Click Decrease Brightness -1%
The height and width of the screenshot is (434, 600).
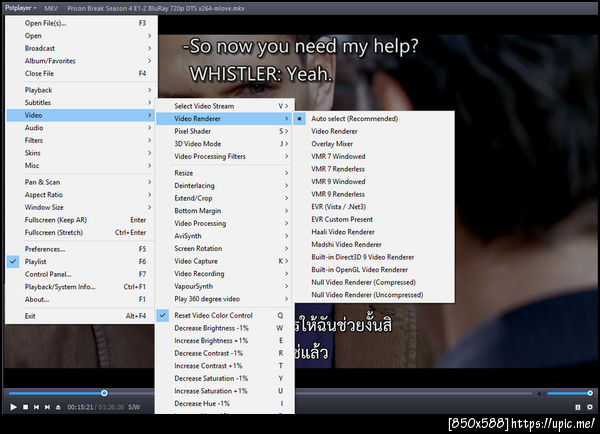click(x=225, y=328)
